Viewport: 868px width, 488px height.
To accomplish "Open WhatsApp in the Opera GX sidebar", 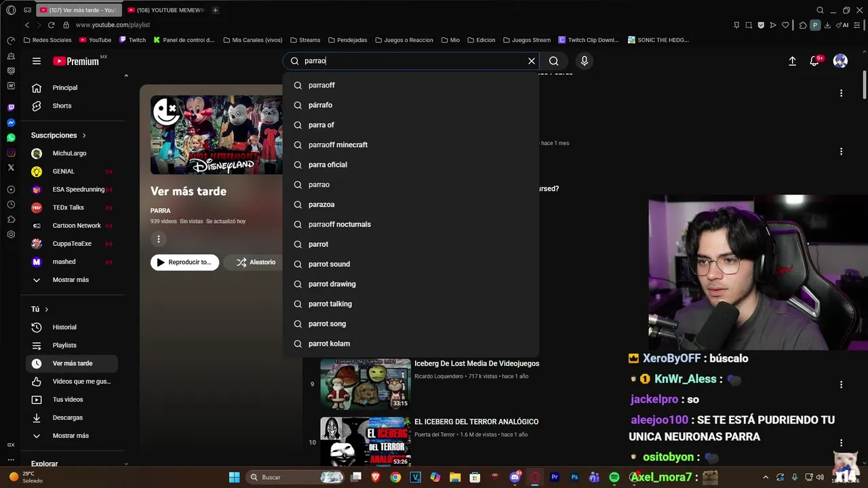I will pos(11,138).
